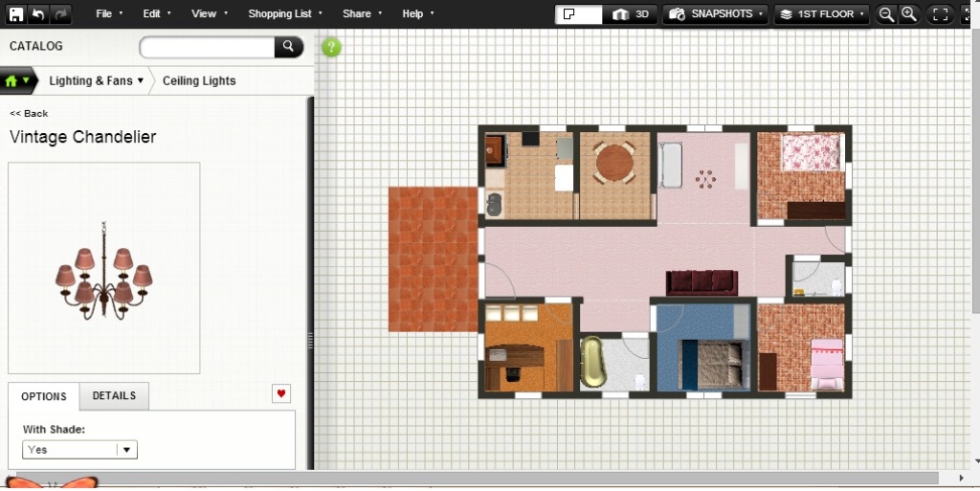Image resolution: width=980 pixels, height=491 pixels.
Task: Select the white sofa near dining room
Action: pyautogui.click(x=671, y=166)
